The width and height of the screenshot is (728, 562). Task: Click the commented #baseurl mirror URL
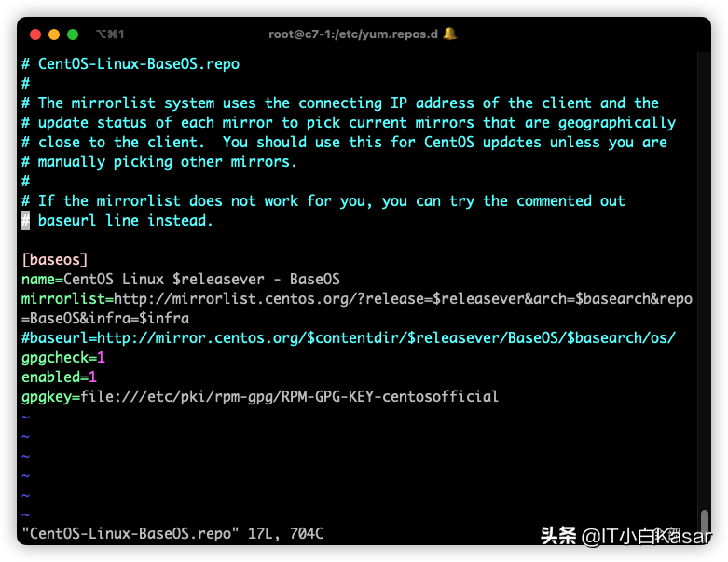coord(349,337)
